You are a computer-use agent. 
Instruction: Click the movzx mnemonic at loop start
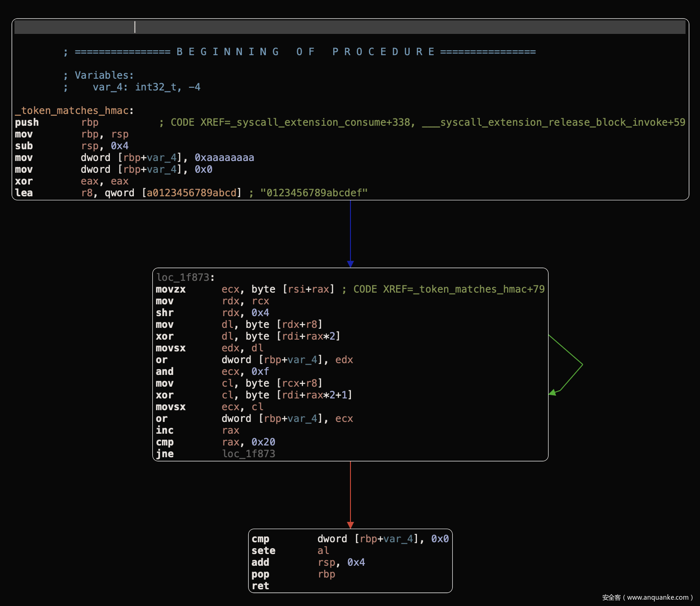pos(170,289)
